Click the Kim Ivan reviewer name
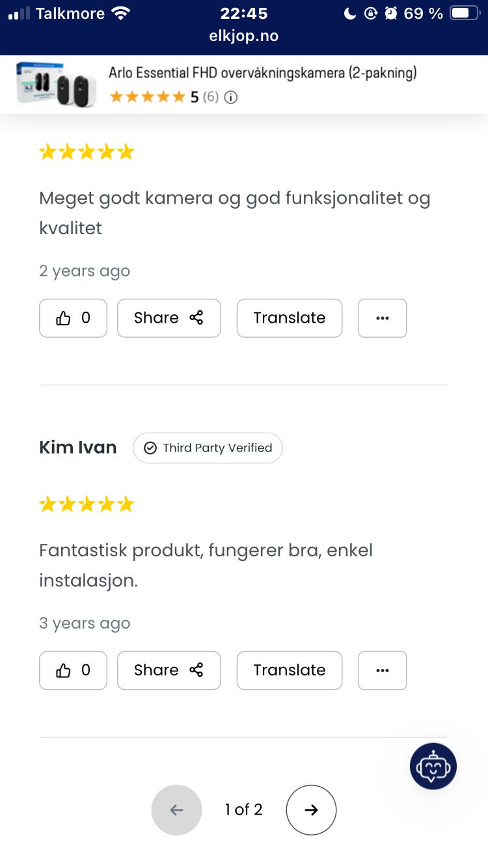The width and height of the screenshot is (488, 868). 78,448
